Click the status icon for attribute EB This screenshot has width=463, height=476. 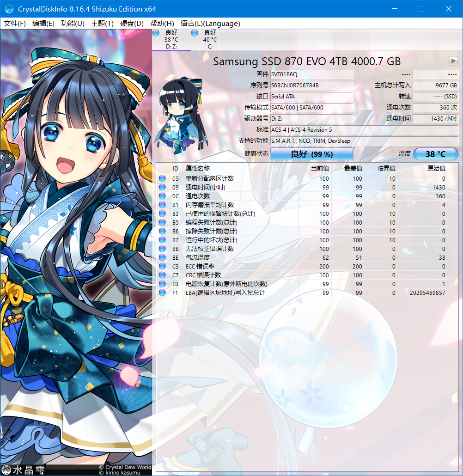[162, 284]
